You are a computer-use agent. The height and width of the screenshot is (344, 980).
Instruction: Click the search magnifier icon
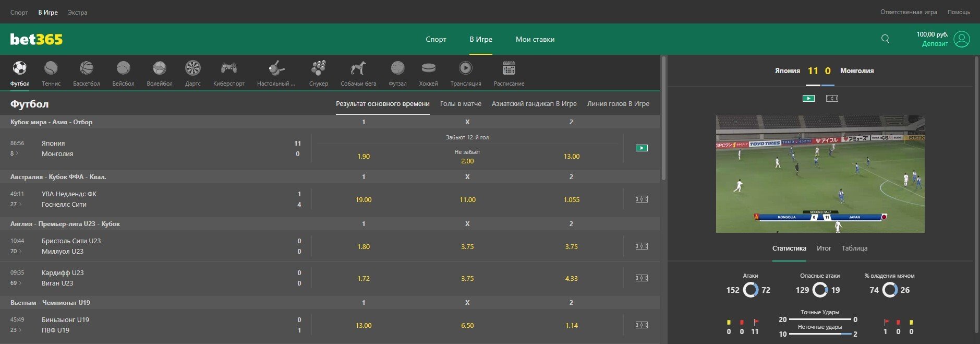[x=885, y=39]
